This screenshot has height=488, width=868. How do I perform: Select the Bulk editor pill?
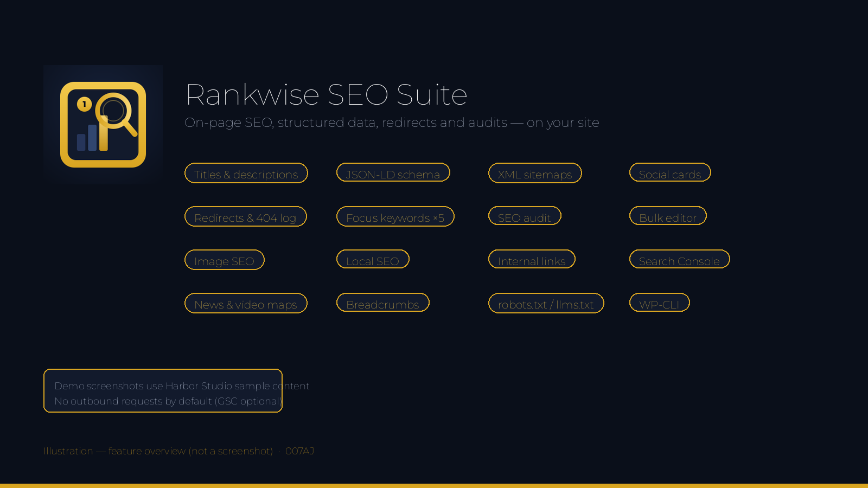668,216
